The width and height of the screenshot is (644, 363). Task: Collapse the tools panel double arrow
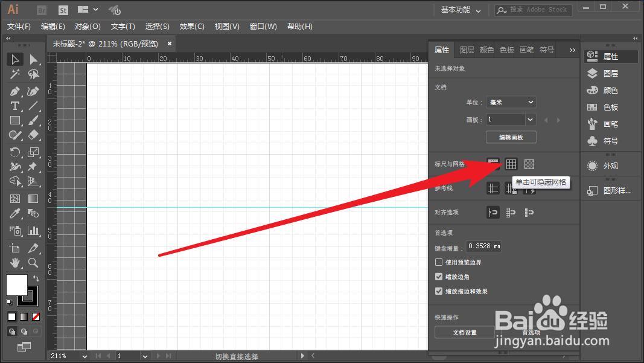click(8, 38)
